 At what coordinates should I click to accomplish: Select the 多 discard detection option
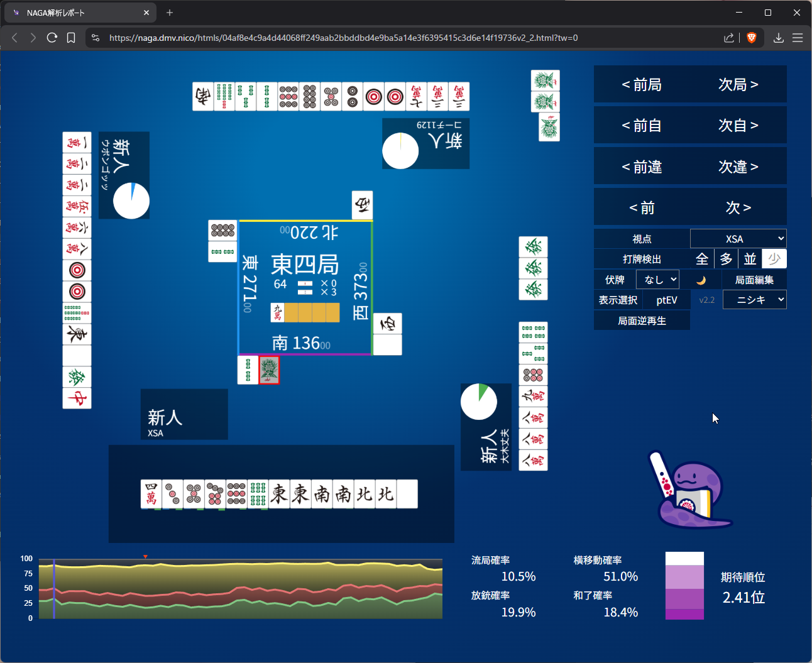click(726, 259)
